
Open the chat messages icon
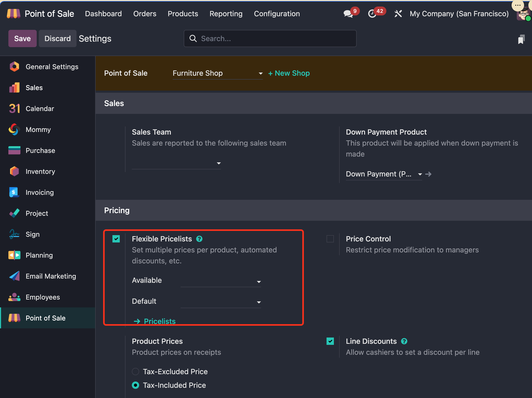pos(348,14)
